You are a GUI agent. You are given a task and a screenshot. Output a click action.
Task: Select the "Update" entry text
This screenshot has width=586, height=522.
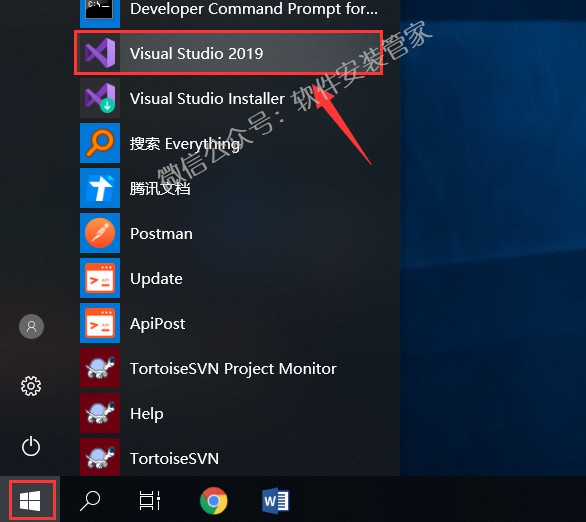156,279
